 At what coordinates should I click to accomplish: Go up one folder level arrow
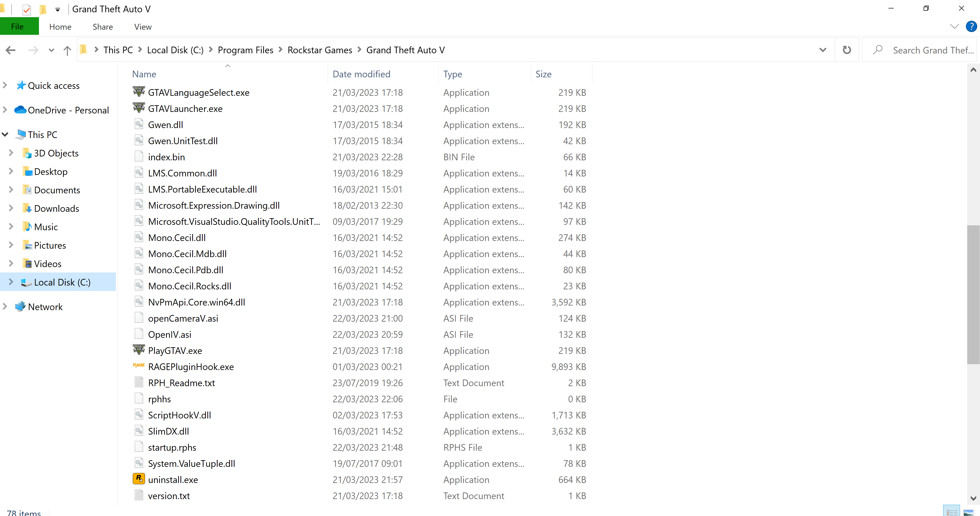67,50
